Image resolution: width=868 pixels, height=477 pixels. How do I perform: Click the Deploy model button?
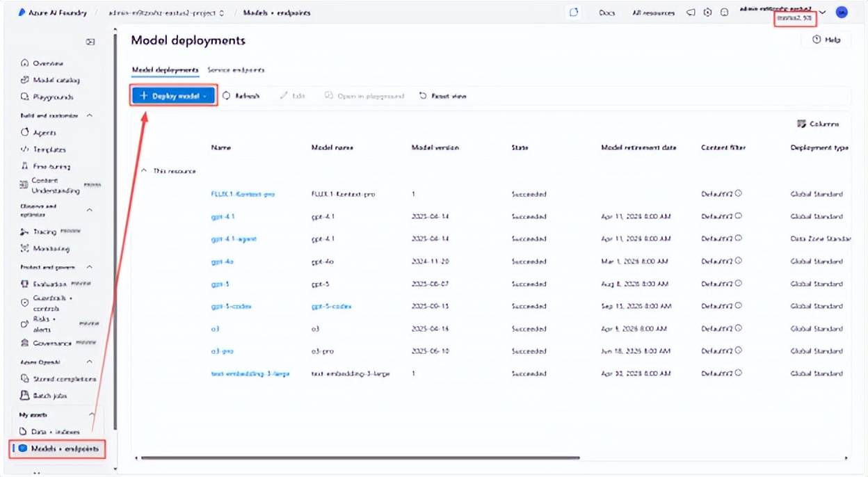pyautogui.click(x=174, y=96)
